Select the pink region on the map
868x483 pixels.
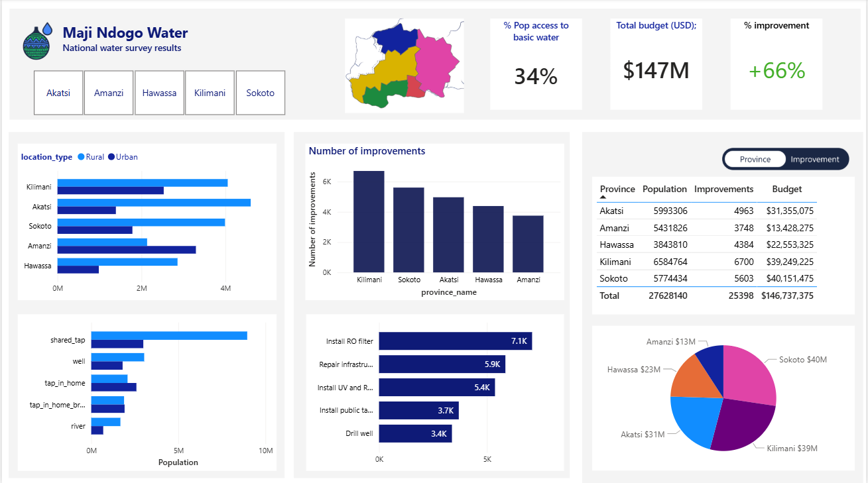436,64
